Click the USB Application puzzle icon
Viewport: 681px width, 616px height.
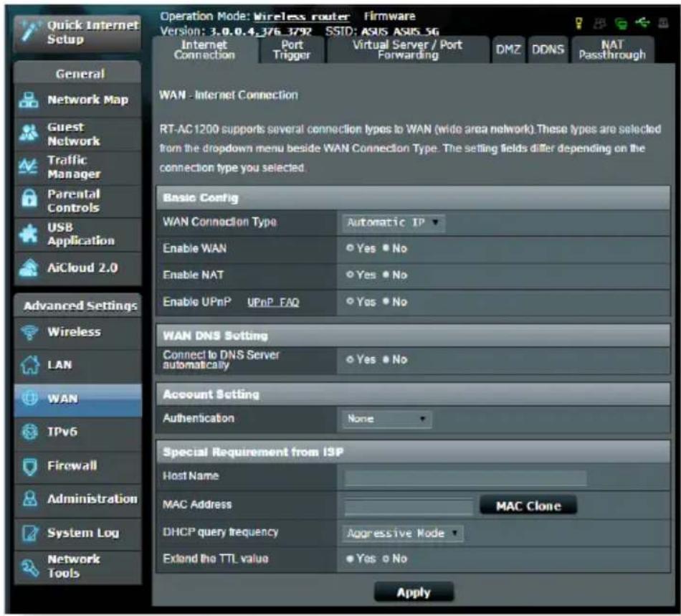click(x=29, y=234)
